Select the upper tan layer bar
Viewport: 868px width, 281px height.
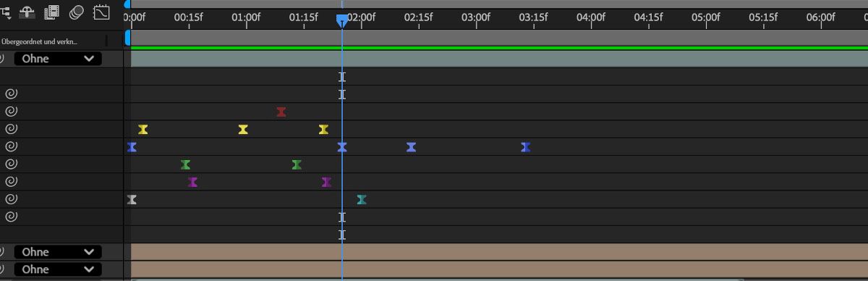pyautogui.click(x=499, y=252)
